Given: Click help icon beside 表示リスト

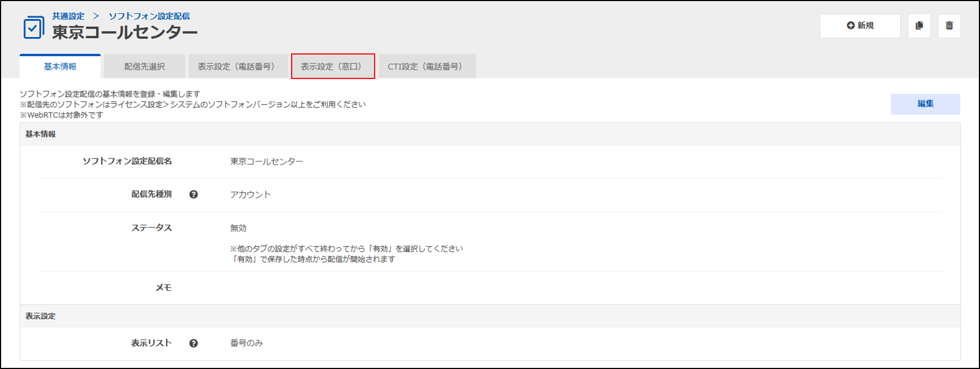Looking at the screenshot, I should point(193,343).
